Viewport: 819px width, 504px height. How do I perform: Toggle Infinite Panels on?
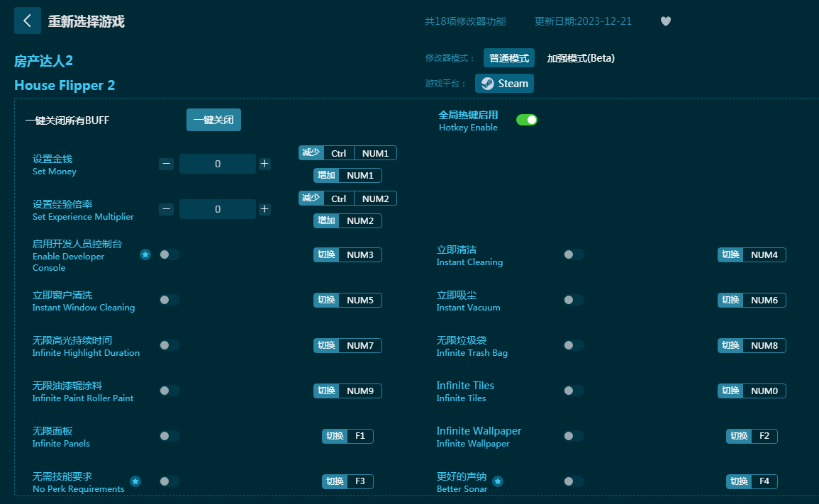(x=169, y=436)
